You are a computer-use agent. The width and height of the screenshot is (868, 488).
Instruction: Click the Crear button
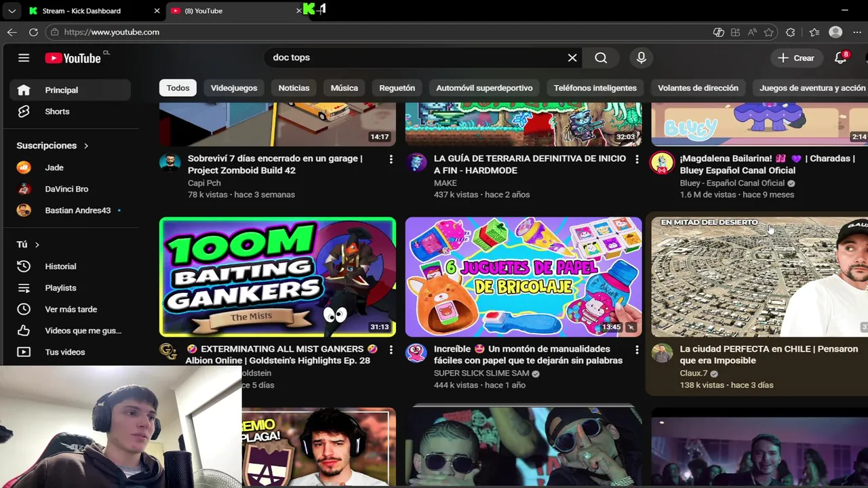click(x=796, y=58)
